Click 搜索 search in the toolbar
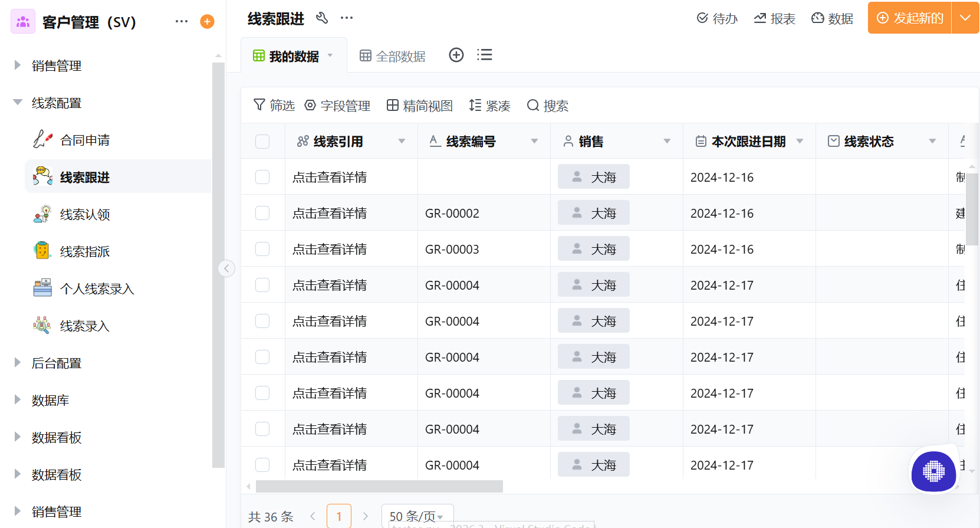The height and width of the screenshot is (528, 980). (548, 106)
